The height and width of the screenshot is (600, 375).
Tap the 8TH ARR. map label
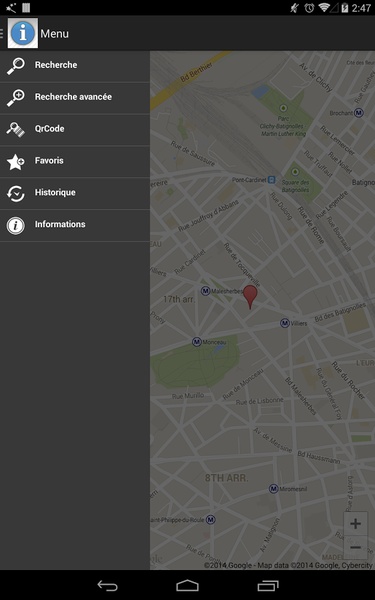pos(227,478)
